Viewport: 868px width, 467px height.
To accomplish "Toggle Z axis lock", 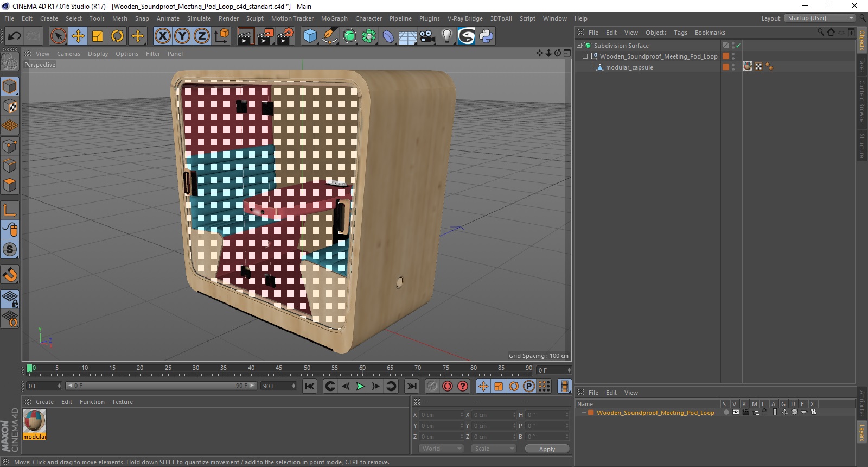I will [x=202, y=36].
